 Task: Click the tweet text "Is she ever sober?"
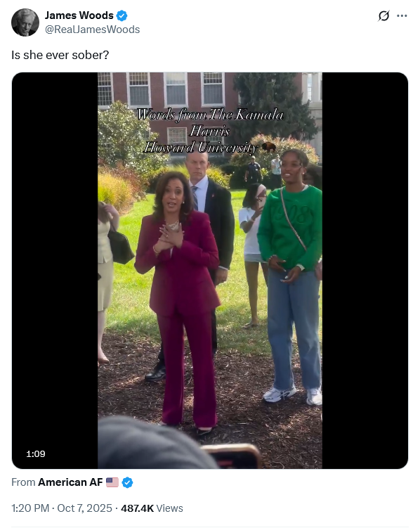60,55
